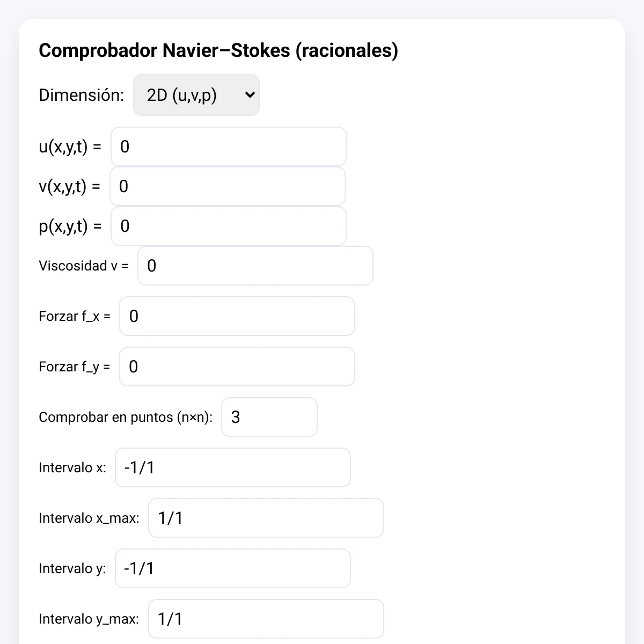Click the Intervalo y input field

(233, 568)
